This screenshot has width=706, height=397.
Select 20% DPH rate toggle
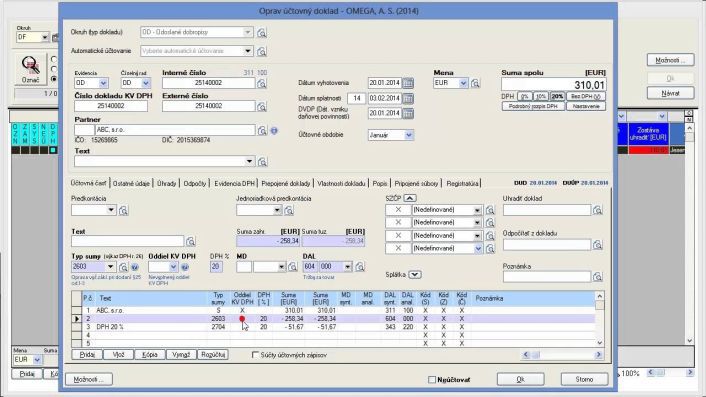coord(557,96)
